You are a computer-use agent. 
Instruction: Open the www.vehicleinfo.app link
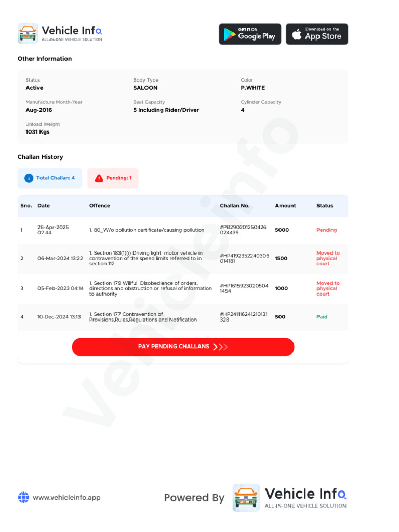pos(66,497)
